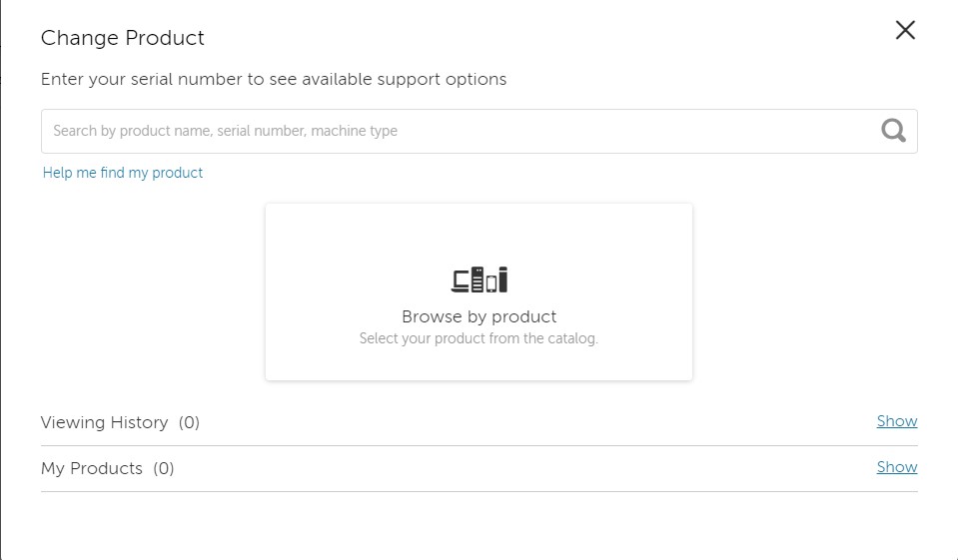The width and height of the screenshot is (958, 560).
Task: Click the tower server glyph in the Browse icon
Action: tap(479, 280)
